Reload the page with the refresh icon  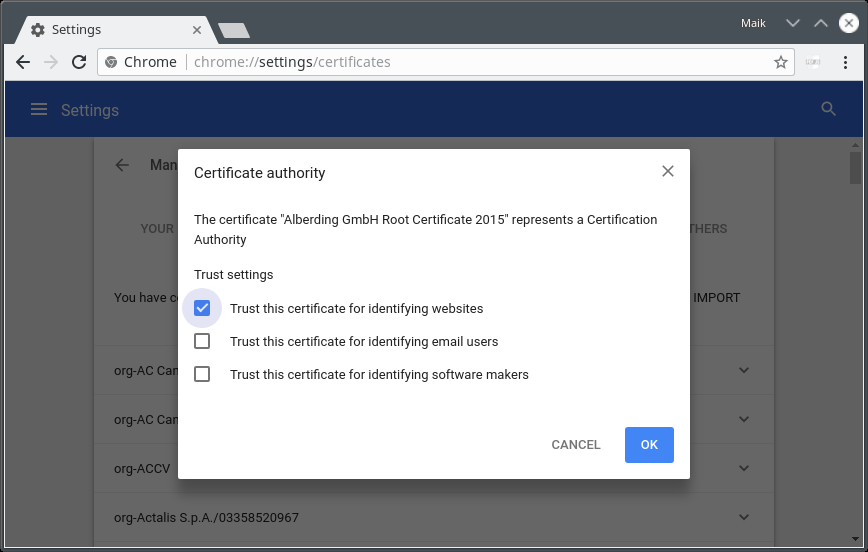point(79,62)
